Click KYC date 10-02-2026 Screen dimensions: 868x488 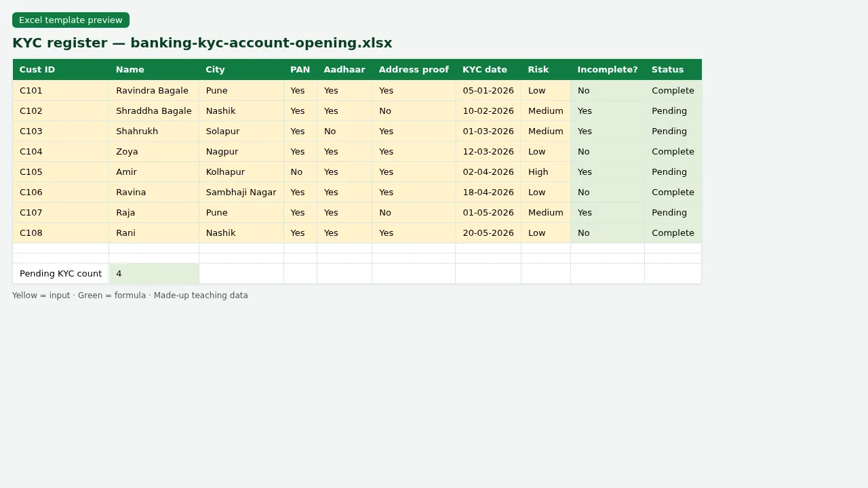click(x=488, y=111)
